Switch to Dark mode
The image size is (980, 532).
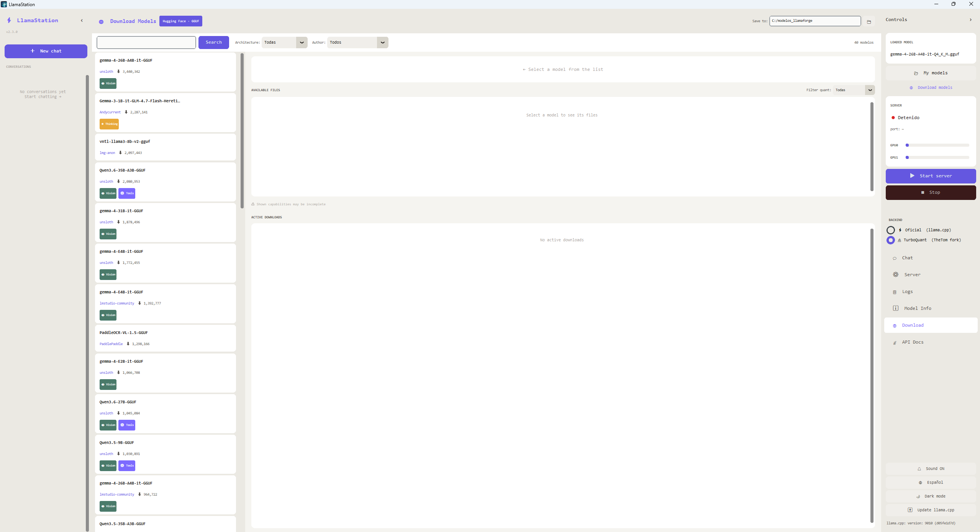(x=931, y=496)
